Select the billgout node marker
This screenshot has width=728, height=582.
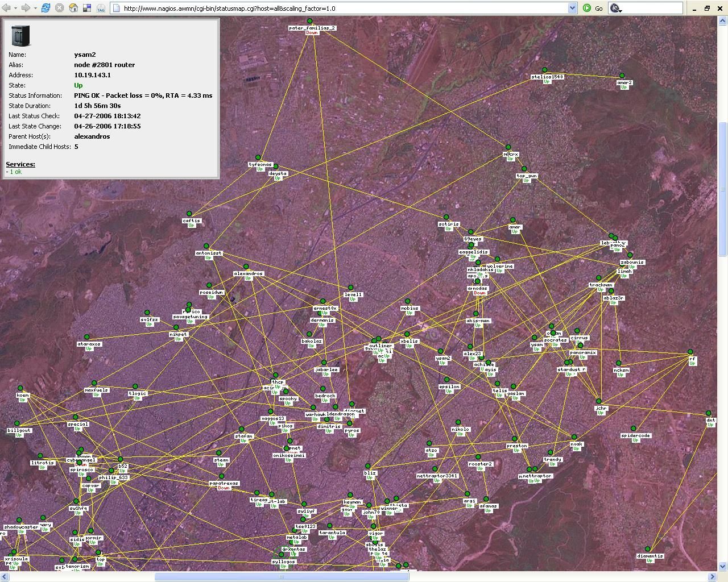[17, 423]
